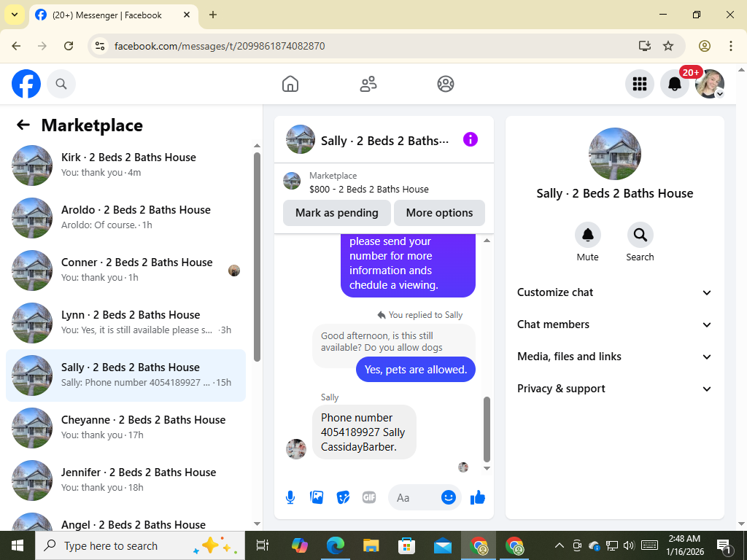Open Task View on taskbar
747x560 pixels.
pos(263,545)
